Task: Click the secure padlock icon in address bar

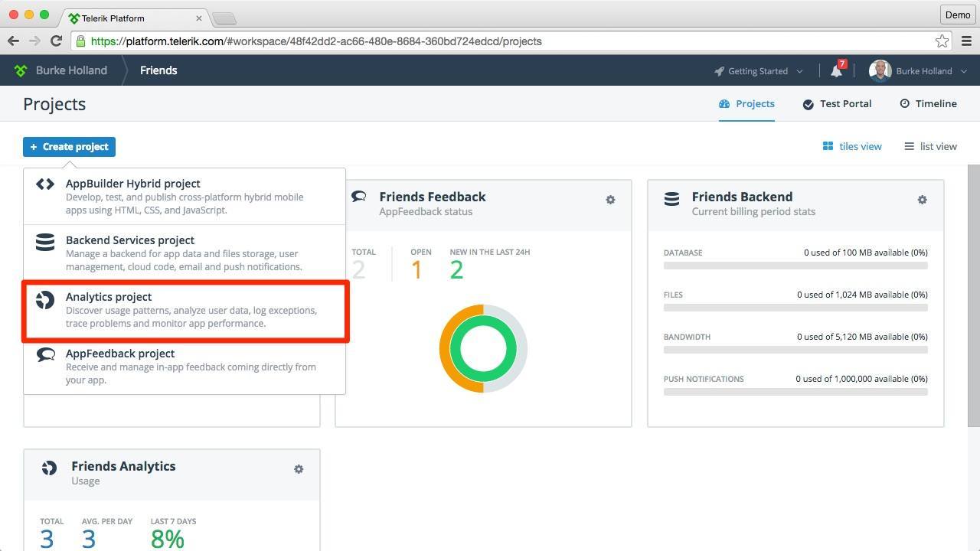Action: click(81, 41)
